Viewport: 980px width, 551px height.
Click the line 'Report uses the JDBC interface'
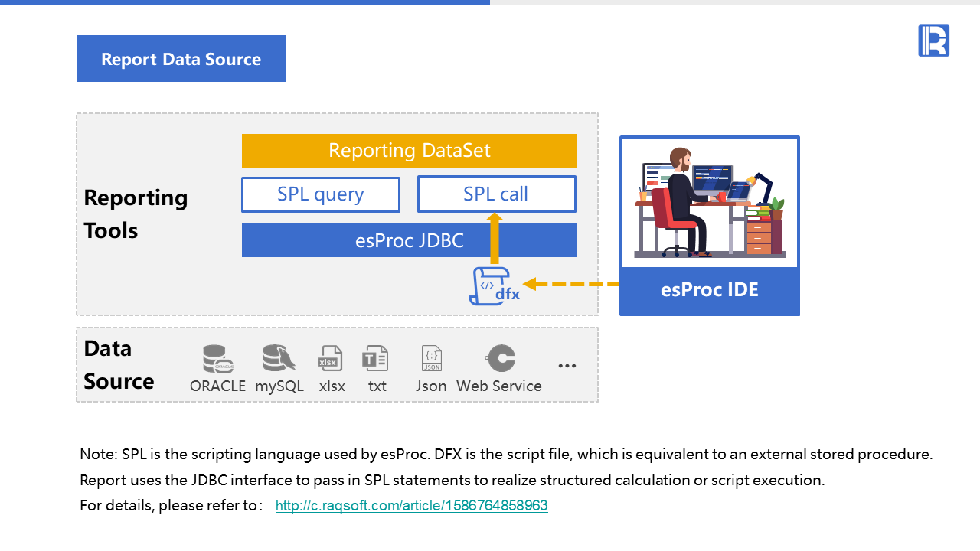click(x=452, y=481)
